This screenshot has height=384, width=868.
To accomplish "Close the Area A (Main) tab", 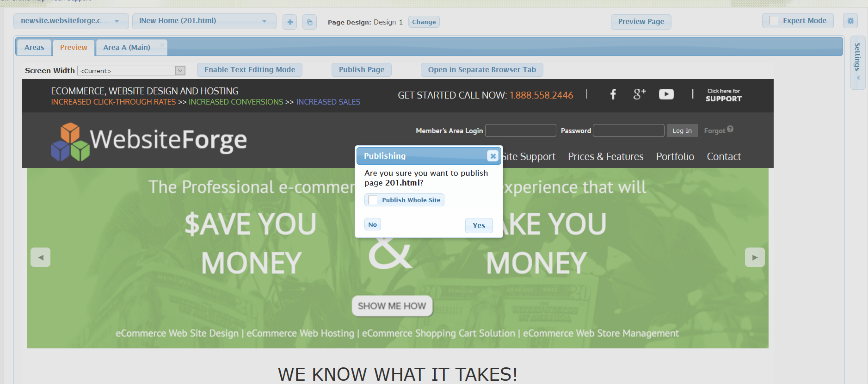I will coord(162,45).
